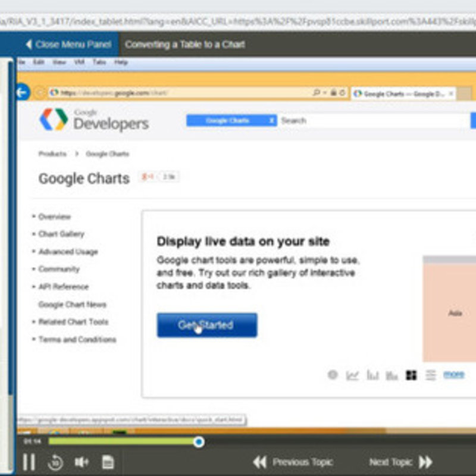Click the video progress slider handle
Image resolution: width=476 pixels, height=476 pixels.
click(199, 441)
